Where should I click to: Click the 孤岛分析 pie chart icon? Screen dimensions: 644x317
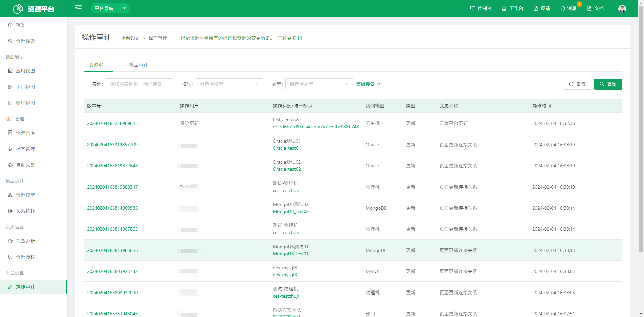point(10,241)
